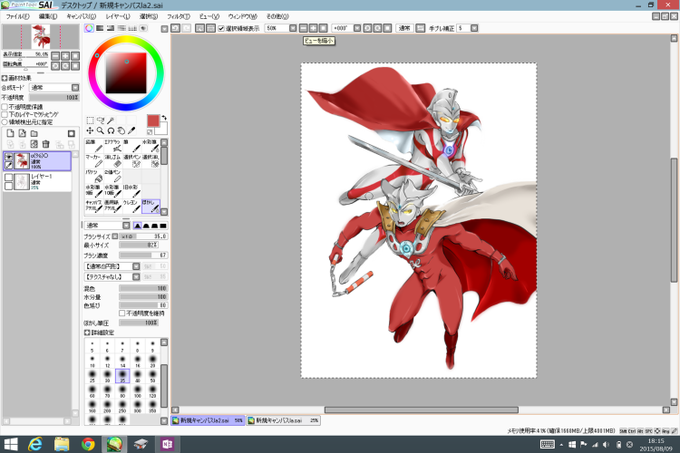Show the color wheel panel

point(89,28)
